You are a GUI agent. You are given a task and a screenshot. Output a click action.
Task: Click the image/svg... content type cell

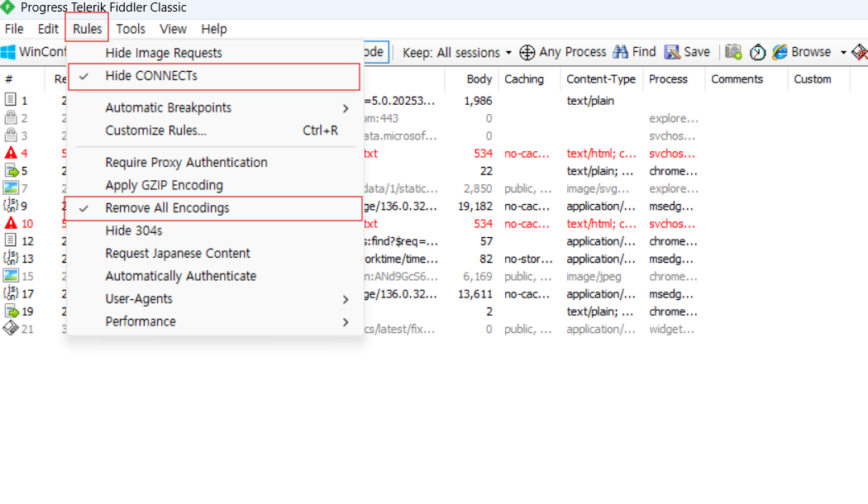[598, 188]
